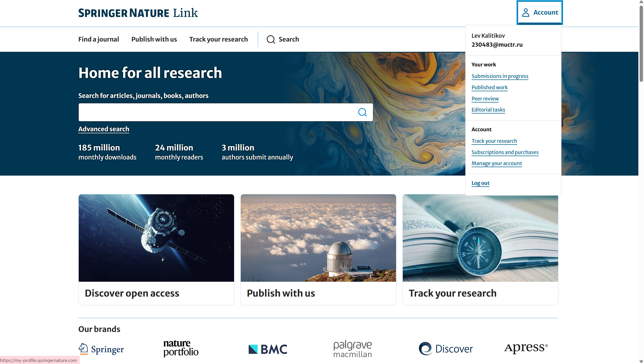Open the Springer brand logo
The image size is (644, 364).
[101, 349]
